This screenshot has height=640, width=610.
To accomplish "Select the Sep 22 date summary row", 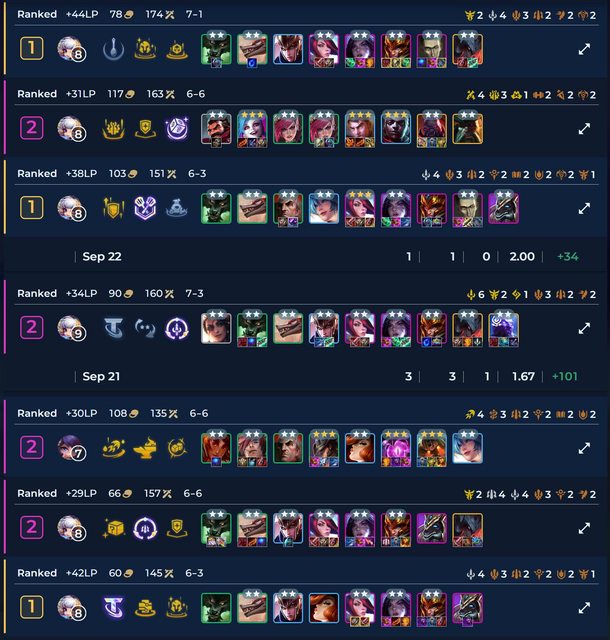I will pyautogui.click(x=305, y=257).
